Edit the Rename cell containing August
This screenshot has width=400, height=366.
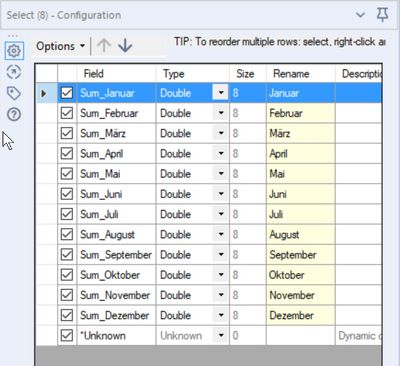[301, 234]
